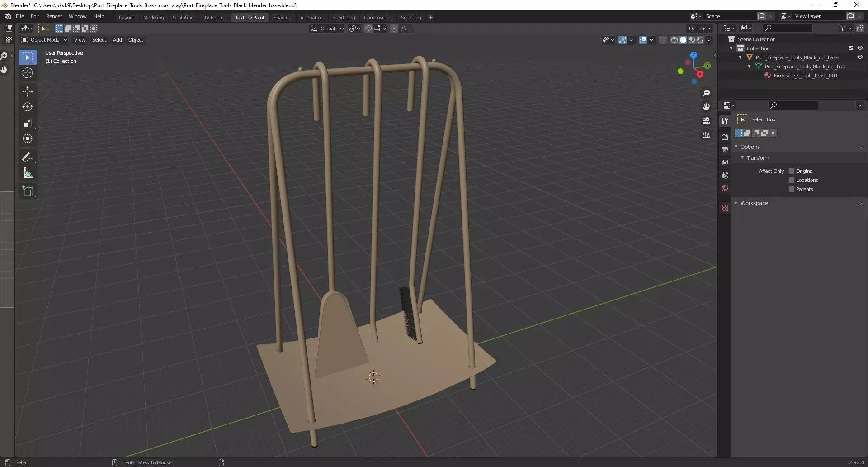Activate the combined Transform tool
868x467 pixels.
point(28,138)
